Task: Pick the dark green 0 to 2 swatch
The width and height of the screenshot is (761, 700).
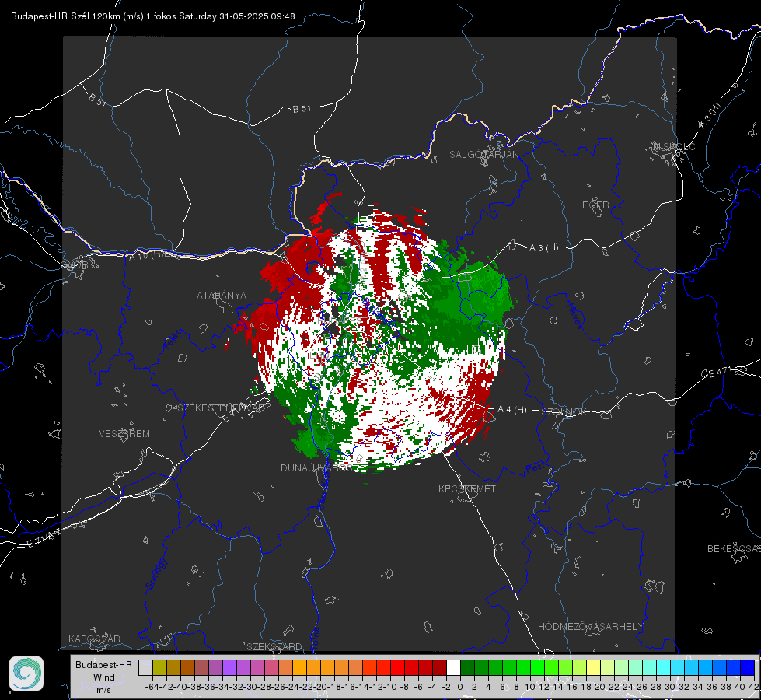Action: 467,667
